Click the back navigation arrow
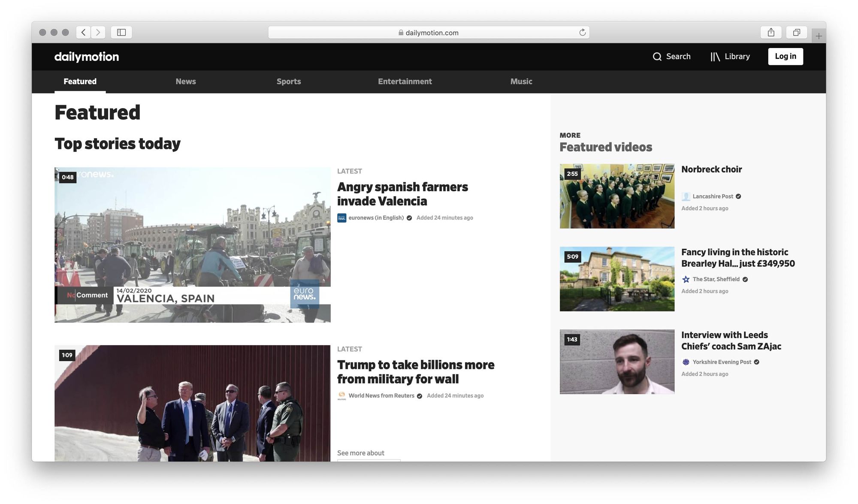The width and height of the screenshot is (858, 504). (x=83, y=32)
